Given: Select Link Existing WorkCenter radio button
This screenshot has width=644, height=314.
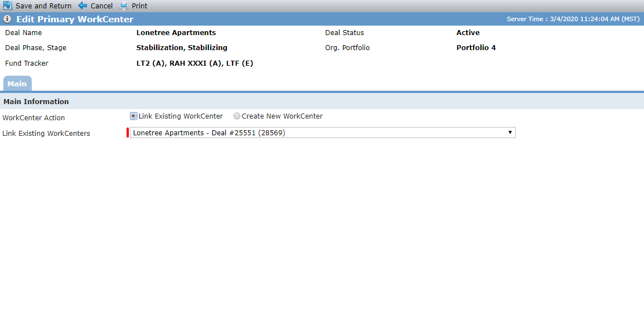Looking at the screenshot, I should click(x=133, y=116).
